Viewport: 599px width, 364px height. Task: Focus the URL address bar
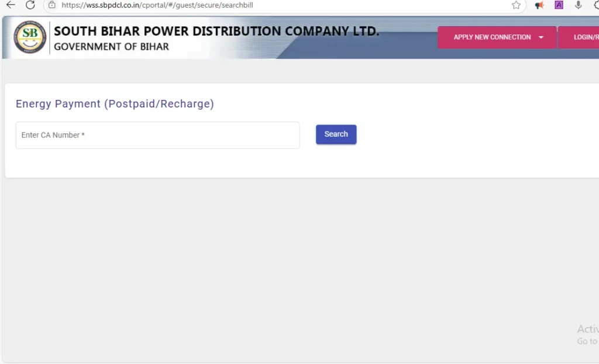(x=285, y=5)
